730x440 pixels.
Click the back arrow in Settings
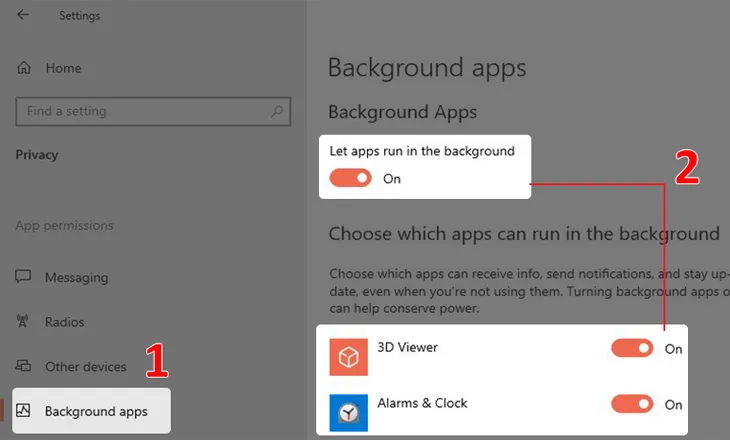(x=23, y=15)
